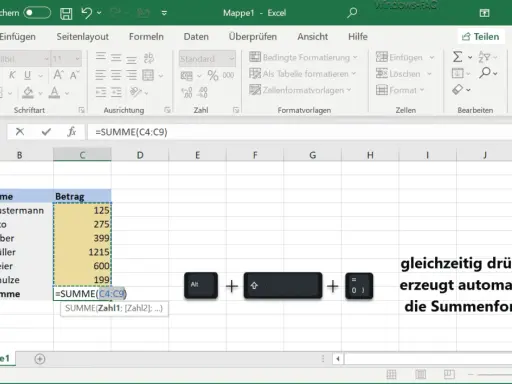Image resolution: width=512 pixels, height=384 pixels.
Task: Decrease font size with smaller A
Action: 74,75
